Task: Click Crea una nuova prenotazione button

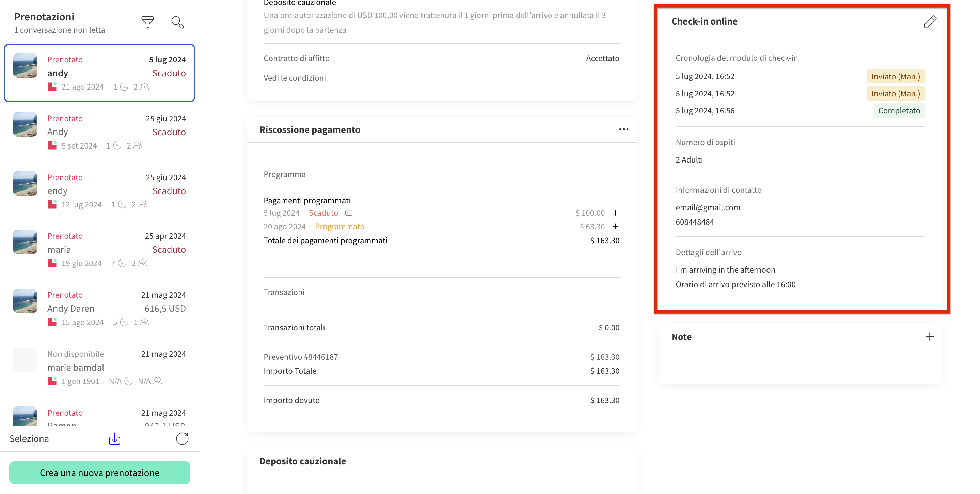Action: pos(100,473)
